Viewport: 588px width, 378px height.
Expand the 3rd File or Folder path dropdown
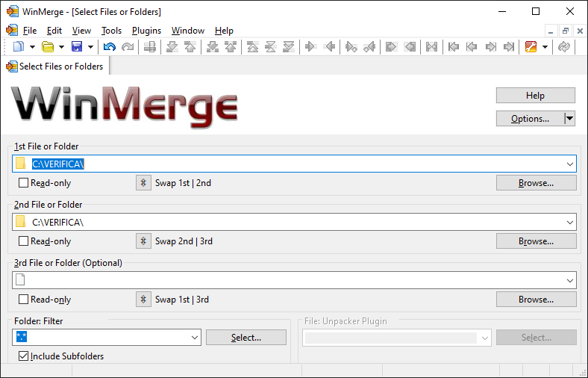569,280
